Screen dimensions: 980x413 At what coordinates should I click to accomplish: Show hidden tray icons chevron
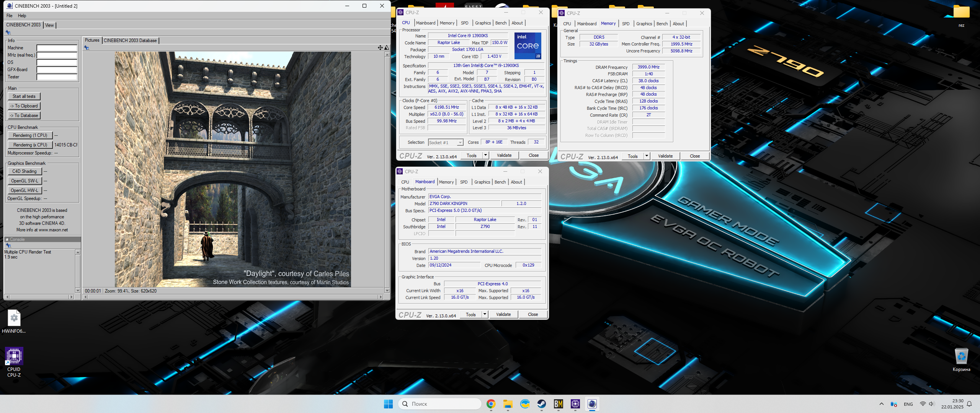click(x=882, y=404)
